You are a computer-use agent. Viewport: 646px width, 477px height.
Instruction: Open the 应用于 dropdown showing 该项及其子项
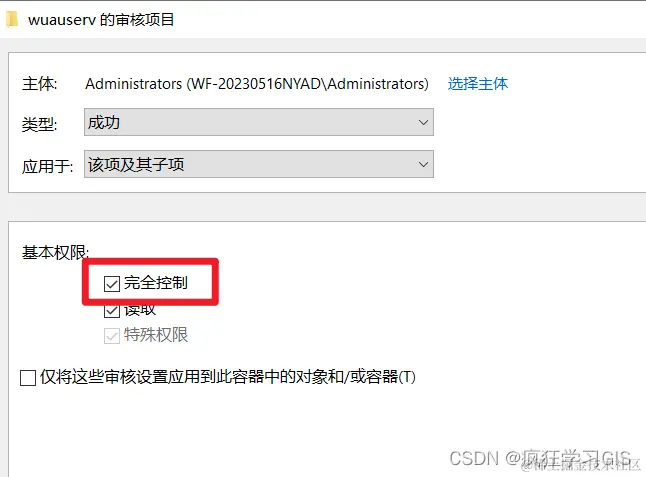(259, 164)
